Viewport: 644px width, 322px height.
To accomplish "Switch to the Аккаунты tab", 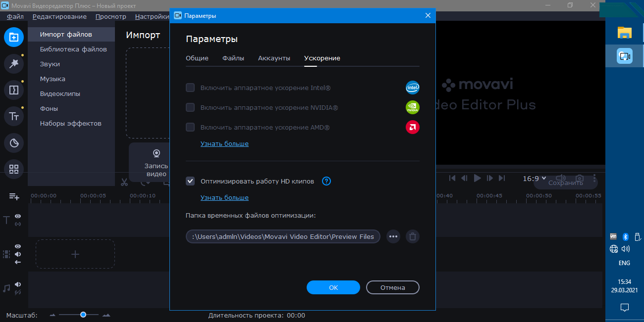I will coord(274,58).
